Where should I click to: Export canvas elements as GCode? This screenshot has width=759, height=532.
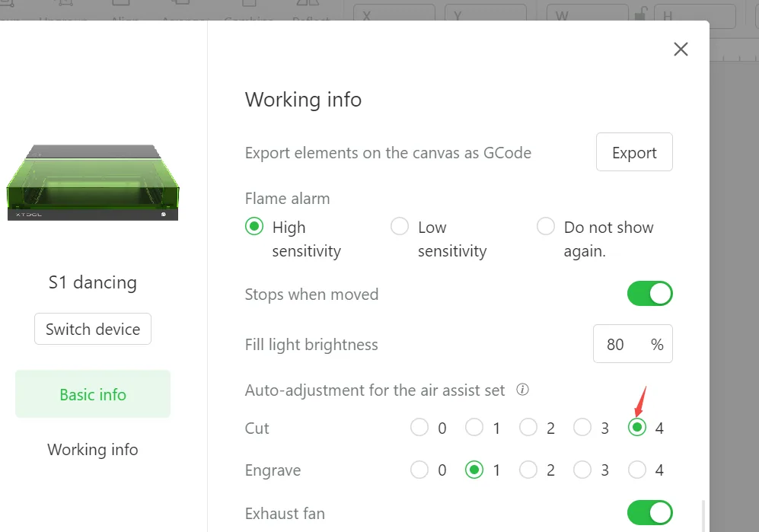(x=634, y=152)
